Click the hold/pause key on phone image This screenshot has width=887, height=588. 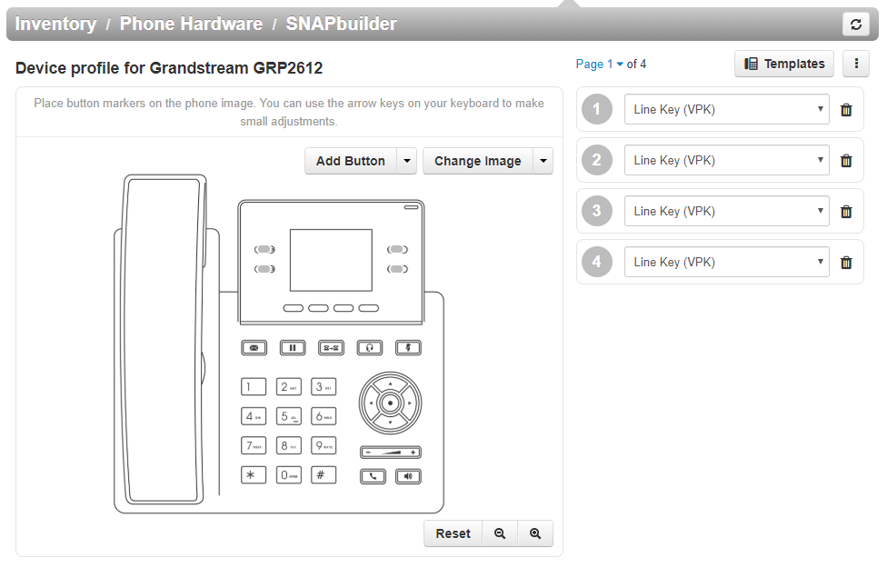pos(293,347)
